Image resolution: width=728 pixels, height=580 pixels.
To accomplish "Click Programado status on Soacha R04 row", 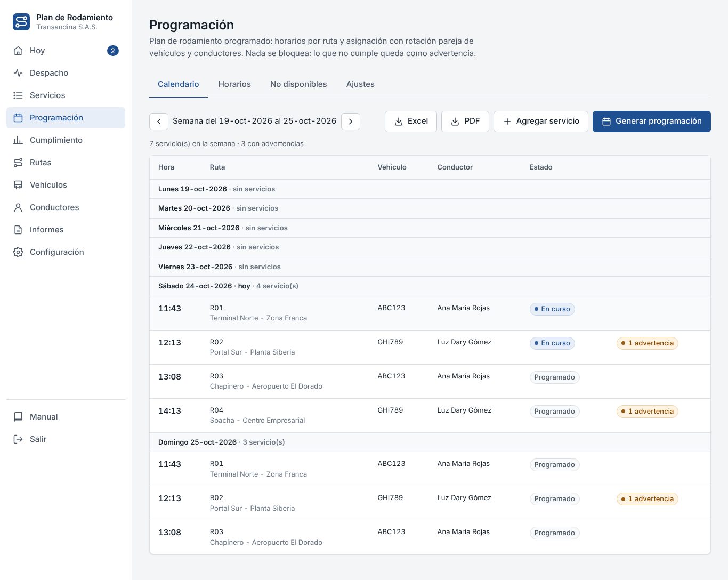I will pyautogui.click(x=554, y=412).
